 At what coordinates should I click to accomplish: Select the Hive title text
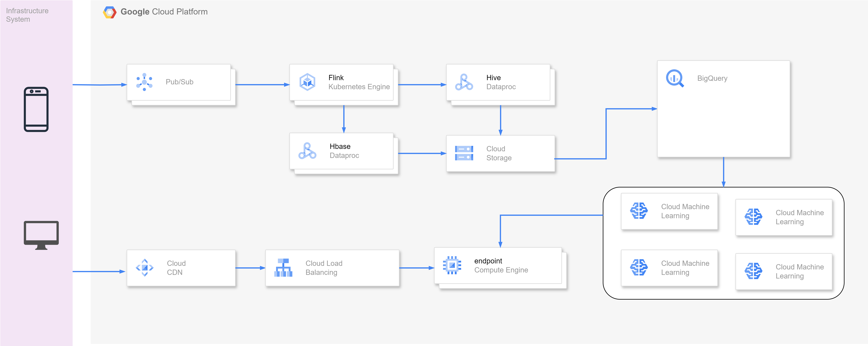(493, 77)
